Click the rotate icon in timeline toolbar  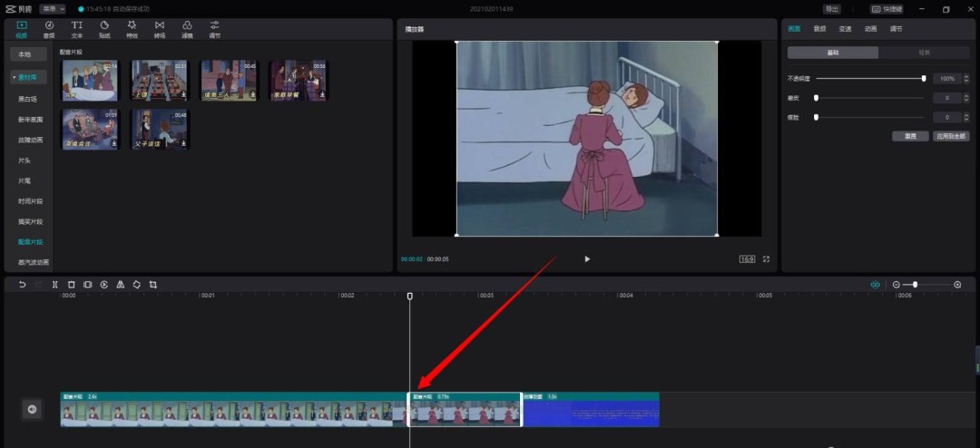[x=136, y=285]
